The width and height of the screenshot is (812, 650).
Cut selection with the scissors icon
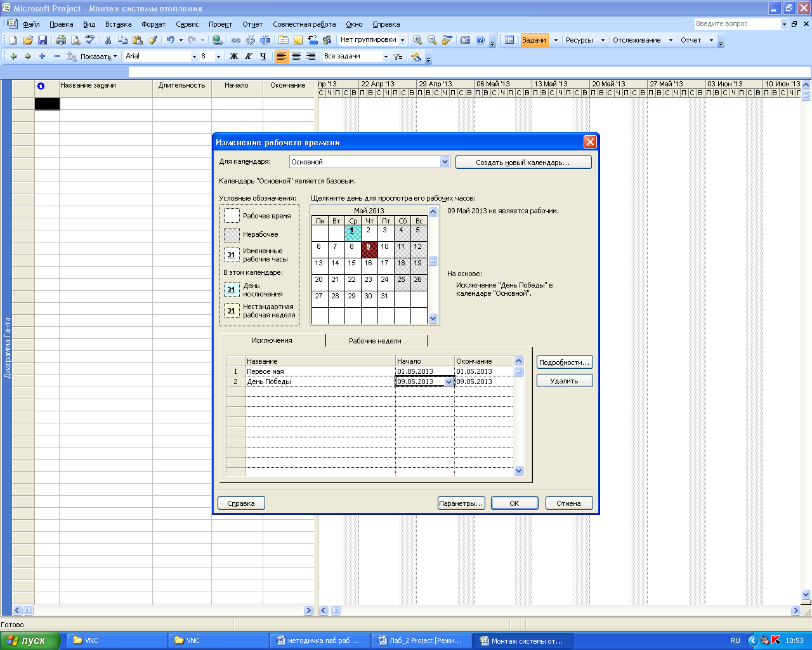pyautogui.click(x=108, y=40)
